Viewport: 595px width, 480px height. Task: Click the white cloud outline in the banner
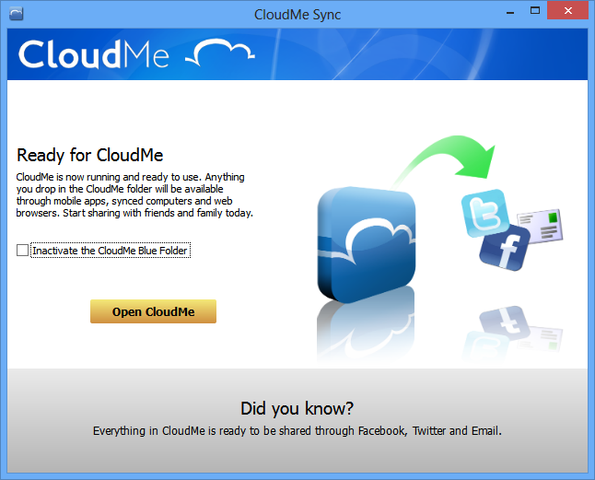tap(220, 52)
